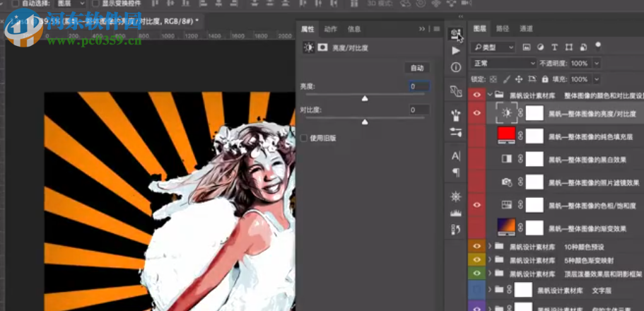
Task: Open the Brush Settings panel icon
Action: click(455, 132)
